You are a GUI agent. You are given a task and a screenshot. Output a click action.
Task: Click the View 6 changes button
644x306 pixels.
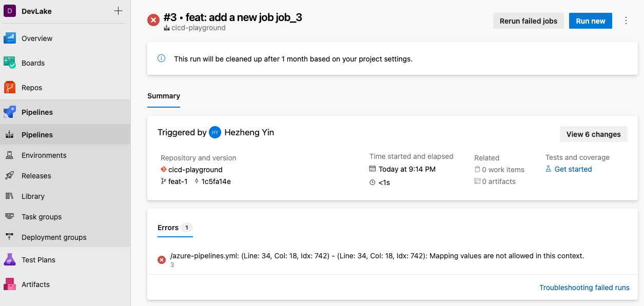click(593, 134)
